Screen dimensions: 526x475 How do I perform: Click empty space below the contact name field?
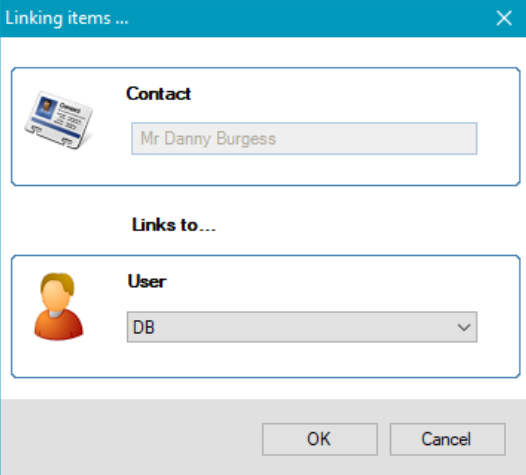click(x=304, y=169)
